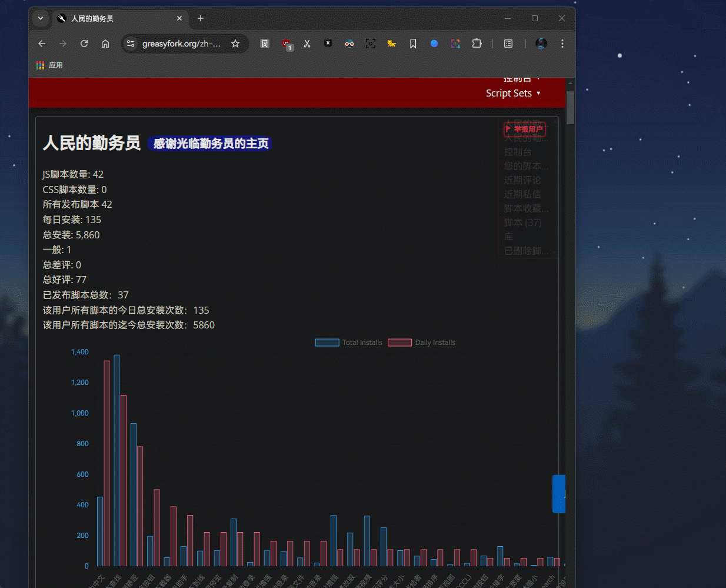The width and height of the screenshot is (726, 588).
Task: Click the Daily Installs red color swatch
Action: 399,342
